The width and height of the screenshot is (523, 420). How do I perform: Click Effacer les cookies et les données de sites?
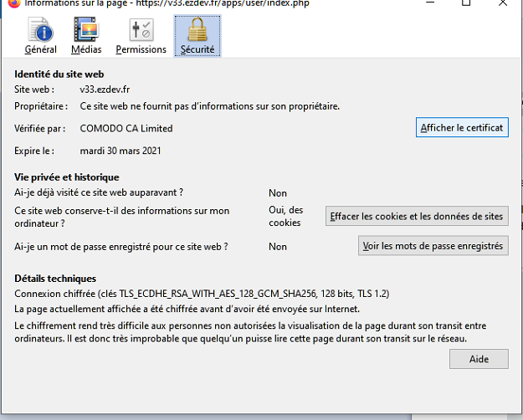417,216
